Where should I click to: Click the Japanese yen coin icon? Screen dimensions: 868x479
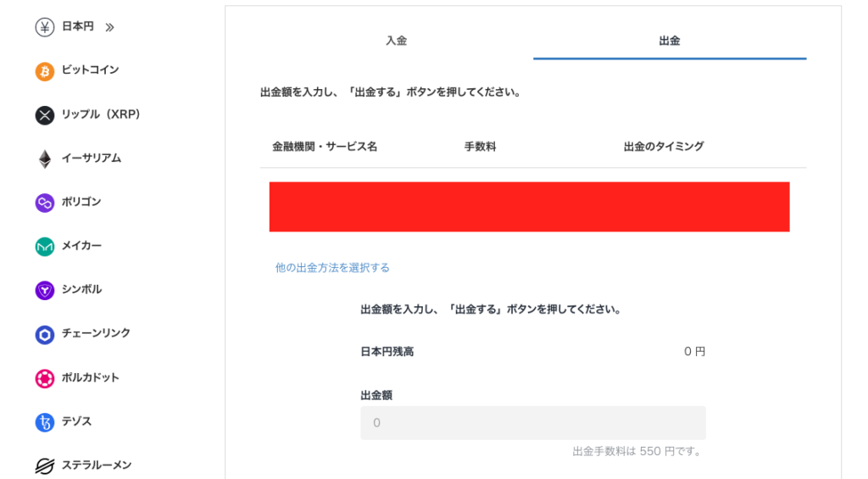[x=45, y=27]
